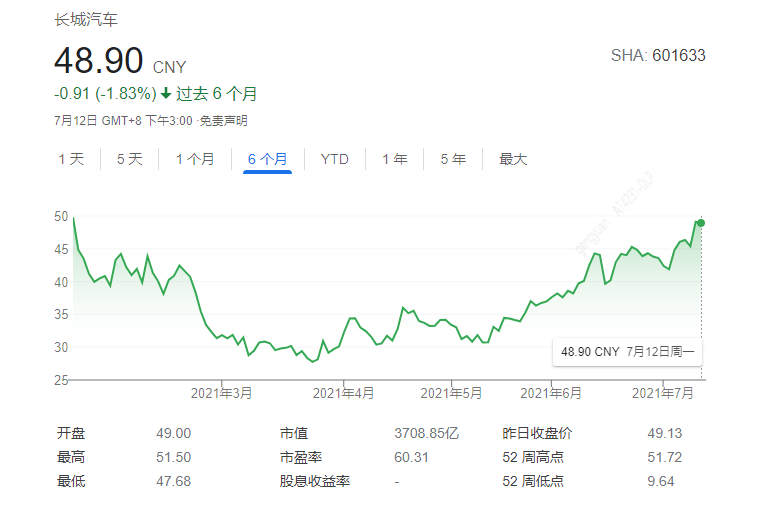Open the YTD chart range
The image size is (774, 509).
pyautogui.click(x=334, y=159)
